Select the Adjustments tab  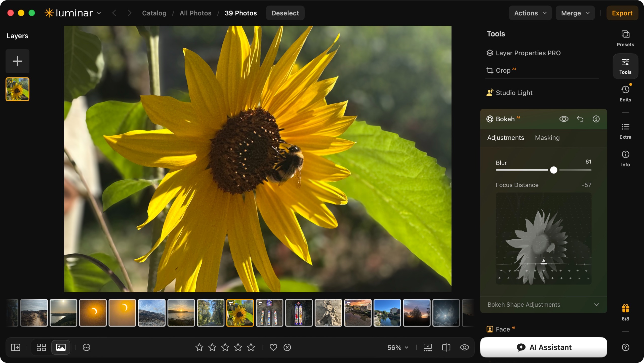505,138
